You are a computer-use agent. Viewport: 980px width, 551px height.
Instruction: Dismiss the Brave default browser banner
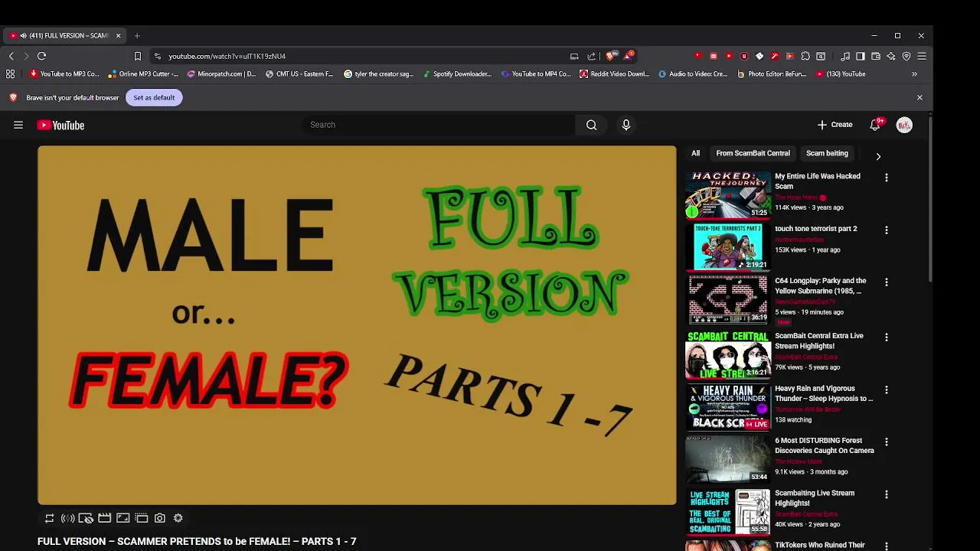[920, 97]
